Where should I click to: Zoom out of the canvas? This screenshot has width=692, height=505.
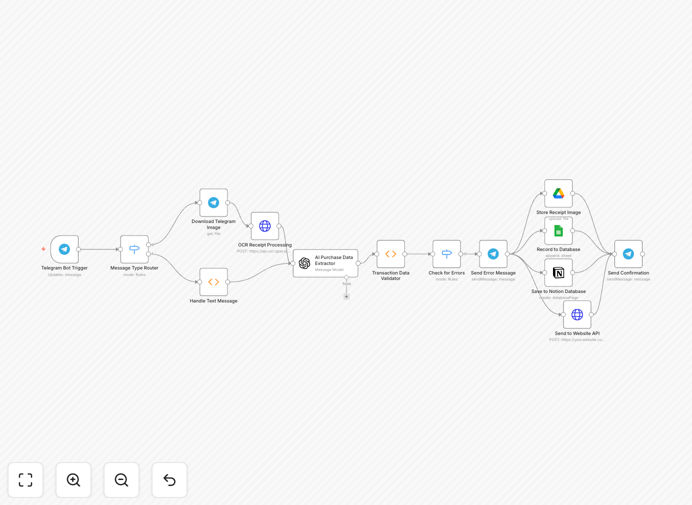click(121, 480)
